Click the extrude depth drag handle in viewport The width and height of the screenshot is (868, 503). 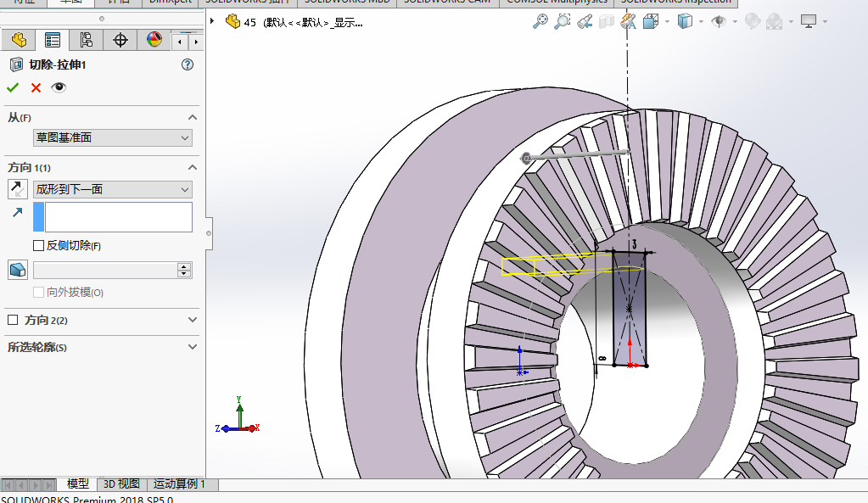(x=526, y=159)
